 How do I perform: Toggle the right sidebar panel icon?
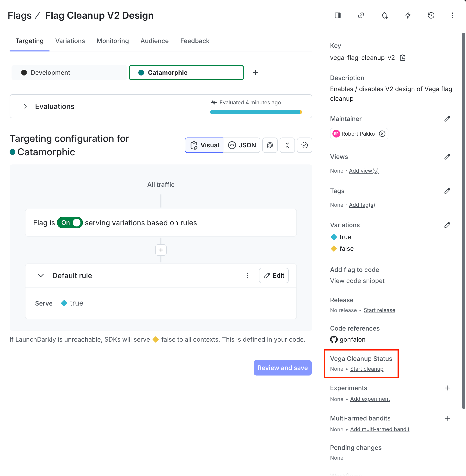coord(337,15)
